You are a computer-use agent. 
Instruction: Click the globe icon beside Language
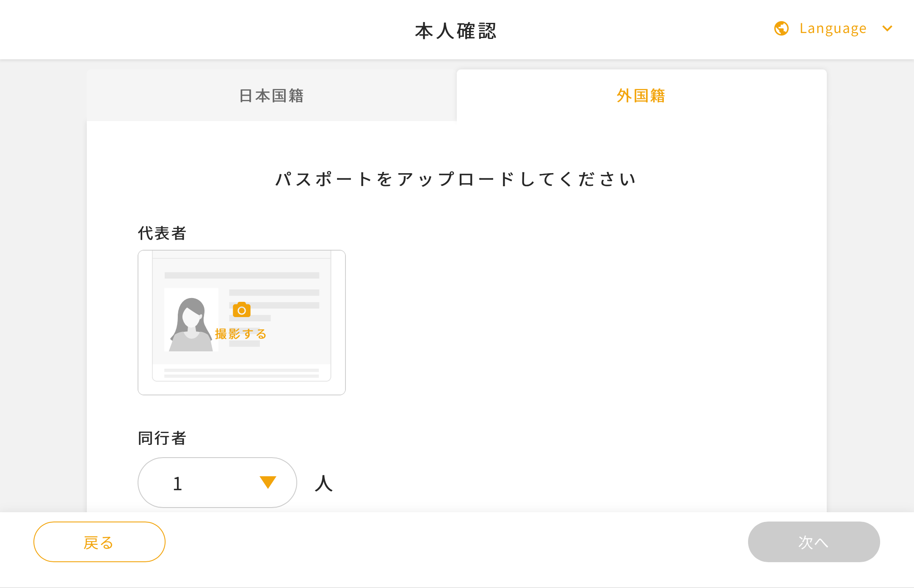pos(781,28)
